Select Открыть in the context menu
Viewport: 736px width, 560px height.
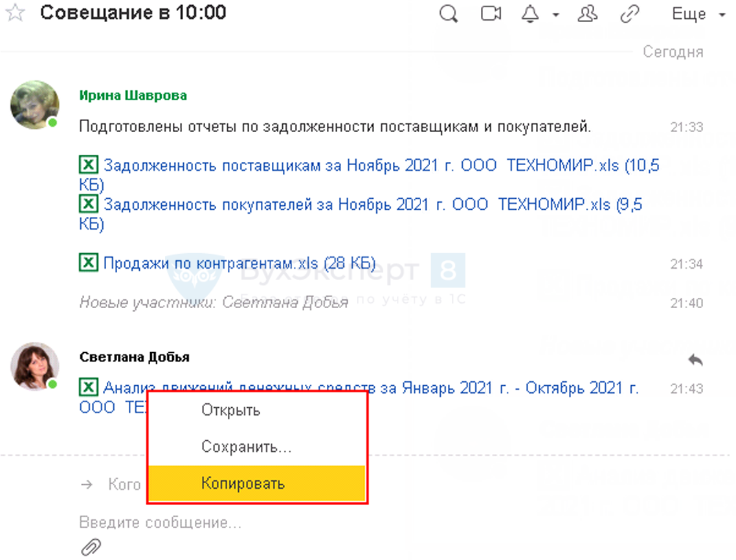(x=230, y=410)
